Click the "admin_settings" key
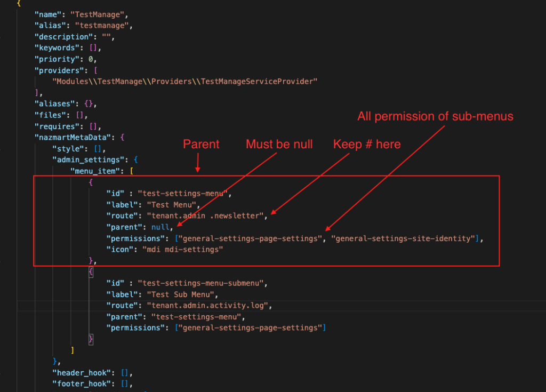546x392 pixels. pyautogui.click(x=89, y=160)
